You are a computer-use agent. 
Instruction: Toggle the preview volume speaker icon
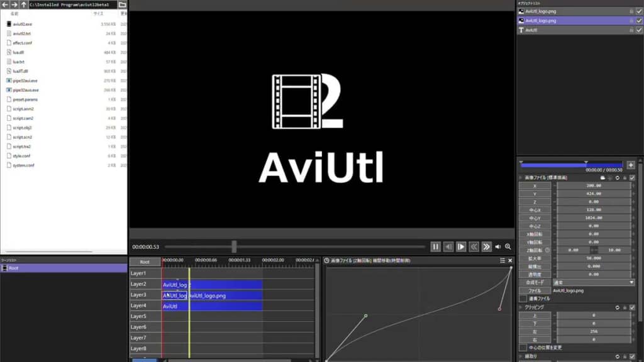pos(498,246)
